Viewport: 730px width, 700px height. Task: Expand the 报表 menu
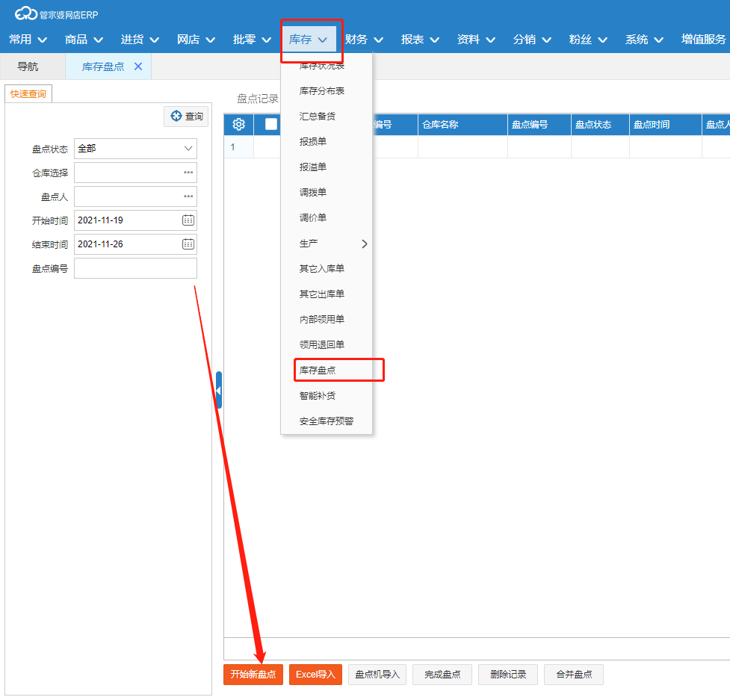[x=420, y=40]
